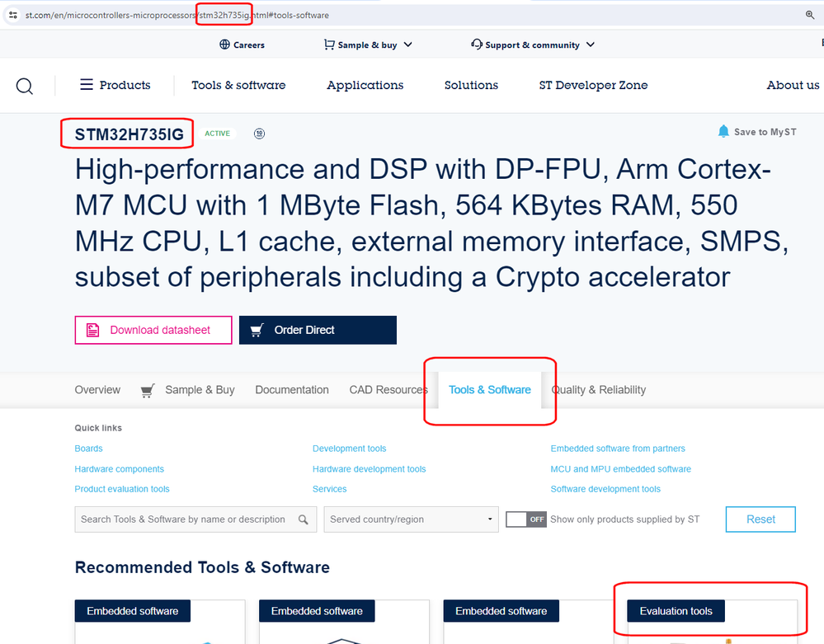Open Embedded software from partners link

coord(618,449)
